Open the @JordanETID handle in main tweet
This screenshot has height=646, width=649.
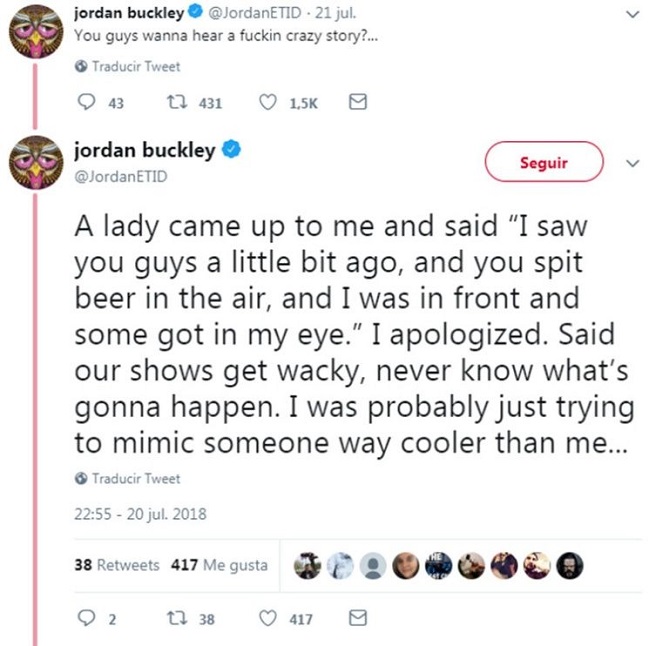[x=121, y=177]
